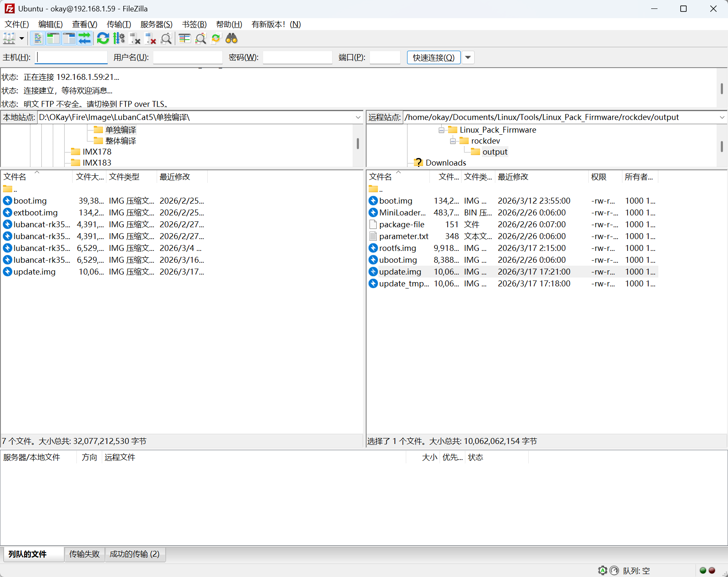Click the local directory tree scrollbar
The width and height of the screenshot is (728, 577).
click(x=358, y=144)
